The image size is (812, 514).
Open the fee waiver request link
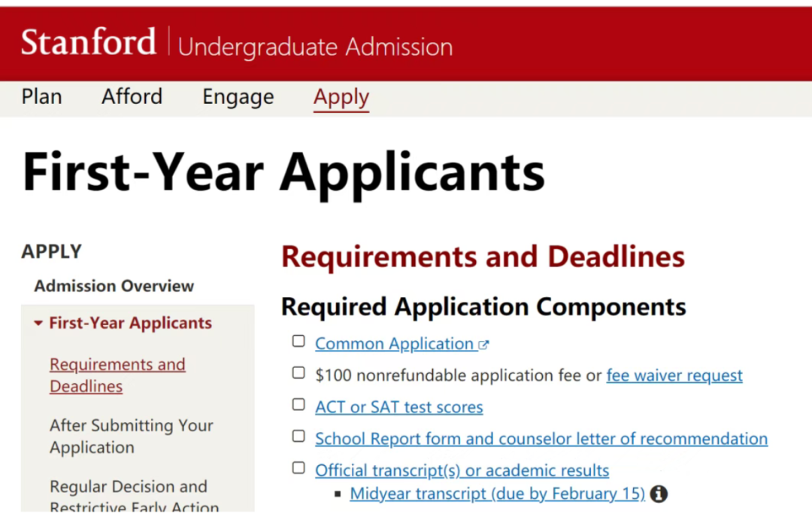point(674,376)
